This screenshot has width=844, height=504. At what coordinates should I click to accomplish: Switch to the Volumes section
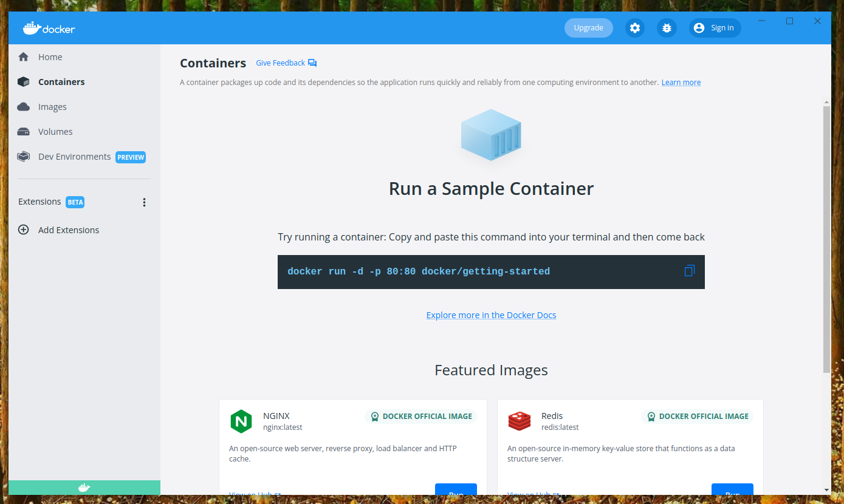[55, 132]
